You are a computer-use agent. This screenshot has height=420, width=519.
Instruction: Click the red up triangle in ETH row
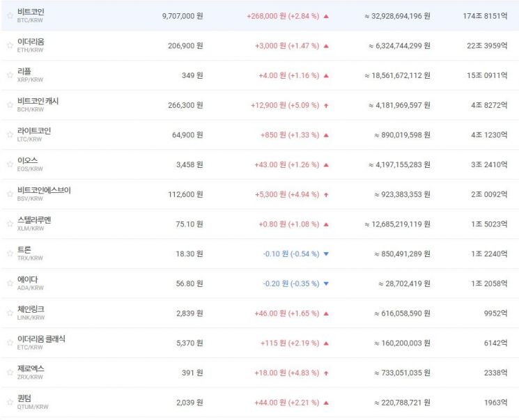[326, 46]
